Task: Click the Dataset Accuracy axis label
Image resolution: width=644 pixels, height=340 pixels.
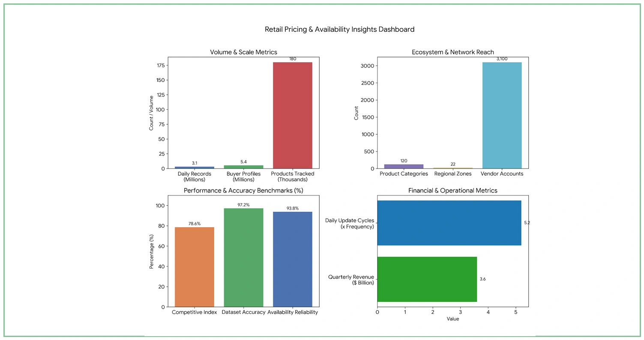Action: pyautogui.click(x=243, y=312)
